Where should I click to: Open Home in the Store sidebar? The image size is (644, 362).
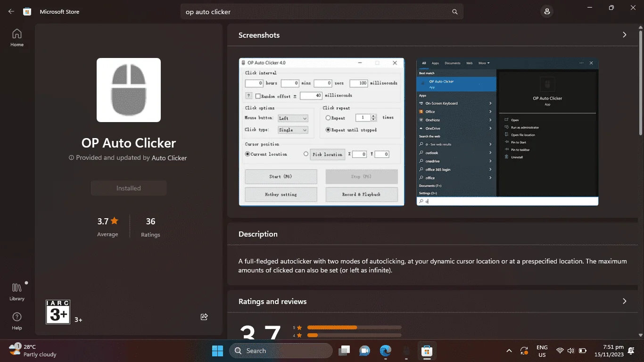[x=17, y=38]
